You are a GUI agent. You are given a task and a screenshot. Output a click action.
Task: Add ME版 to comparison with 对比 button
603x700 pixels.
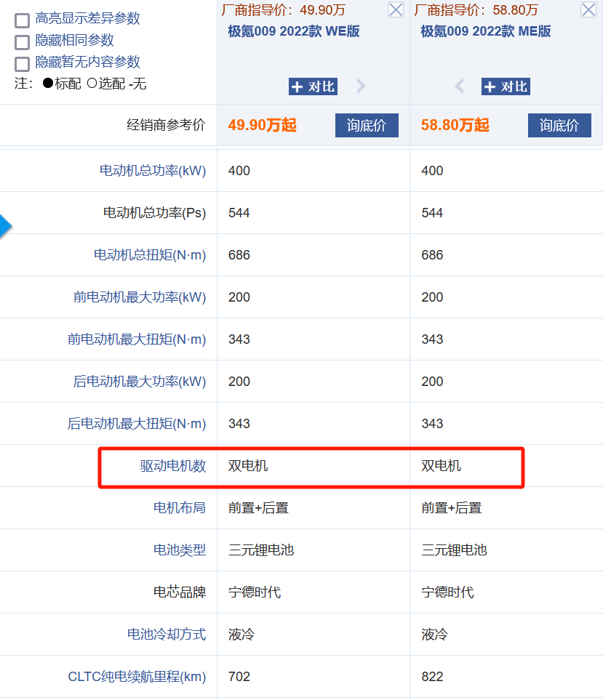tap(506, 87)
